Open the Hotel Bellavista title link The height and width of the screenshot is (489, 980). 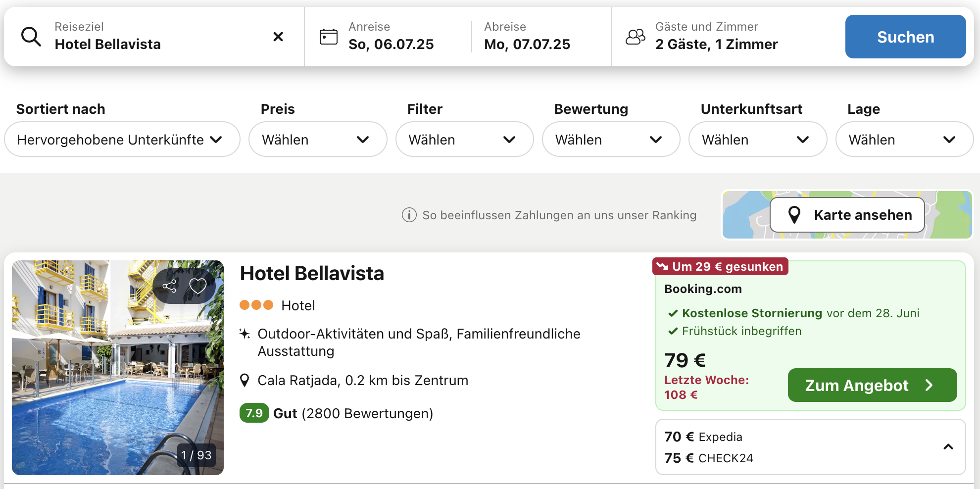click(312, 273)
